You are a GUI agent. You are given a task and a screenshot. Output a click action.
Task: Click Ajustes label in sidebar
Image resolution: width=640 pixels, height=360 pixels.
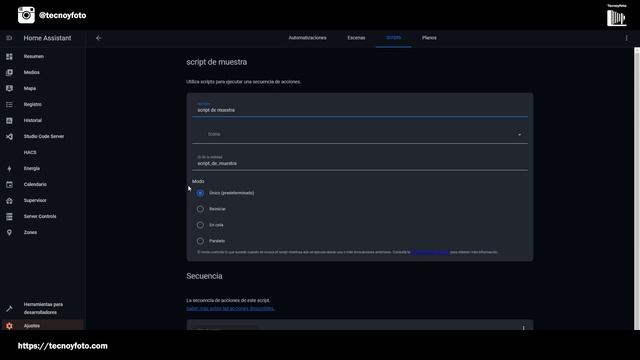point(32,326)
